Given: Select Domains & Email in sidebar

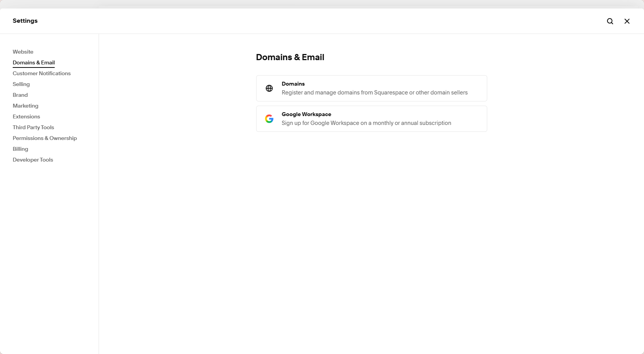Looking at the screenshot, I should click(x=34, y=62).
